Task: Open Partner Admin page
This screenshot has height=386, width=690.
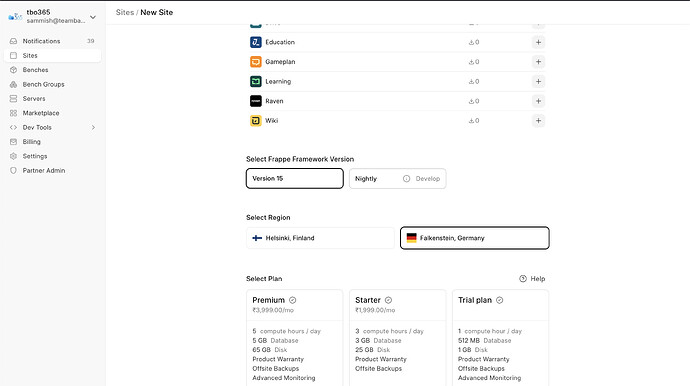Action: [x=52, y=170]
